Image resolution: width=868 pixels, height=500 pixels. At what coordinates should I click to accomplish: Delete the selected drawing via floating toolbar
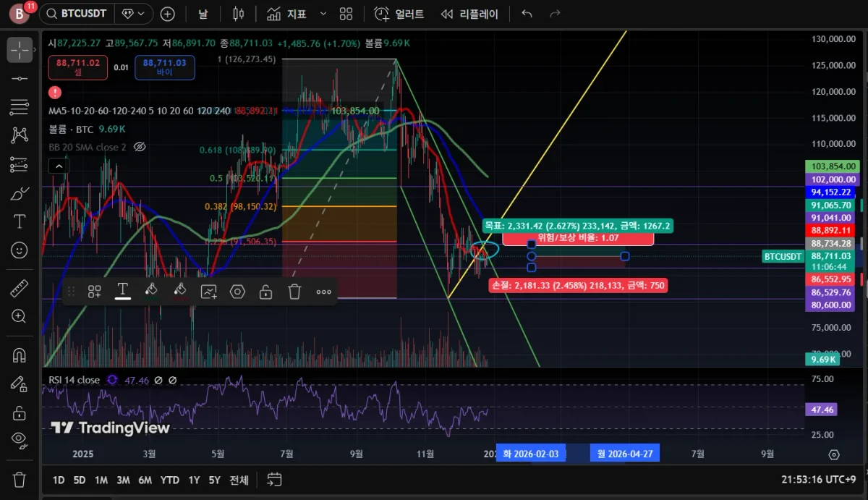pyautogui.click(x=294, y=292)
